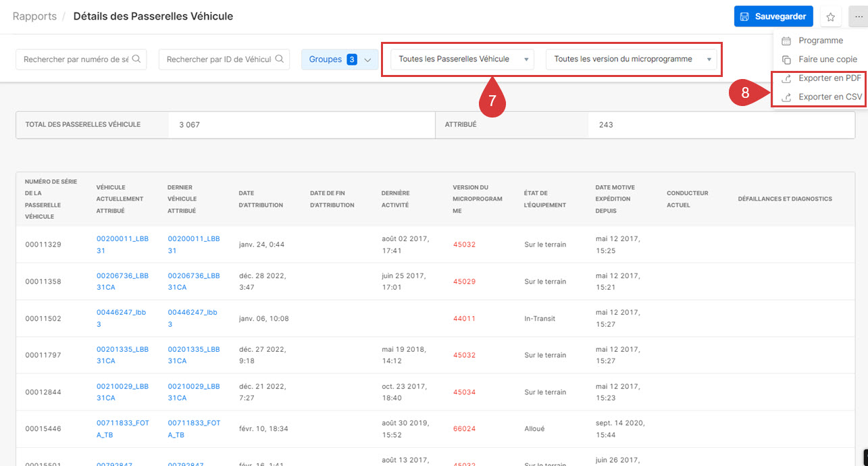Click the Conducteur actuel column header
The image size is (868, 466).
[x=688, y=199]
